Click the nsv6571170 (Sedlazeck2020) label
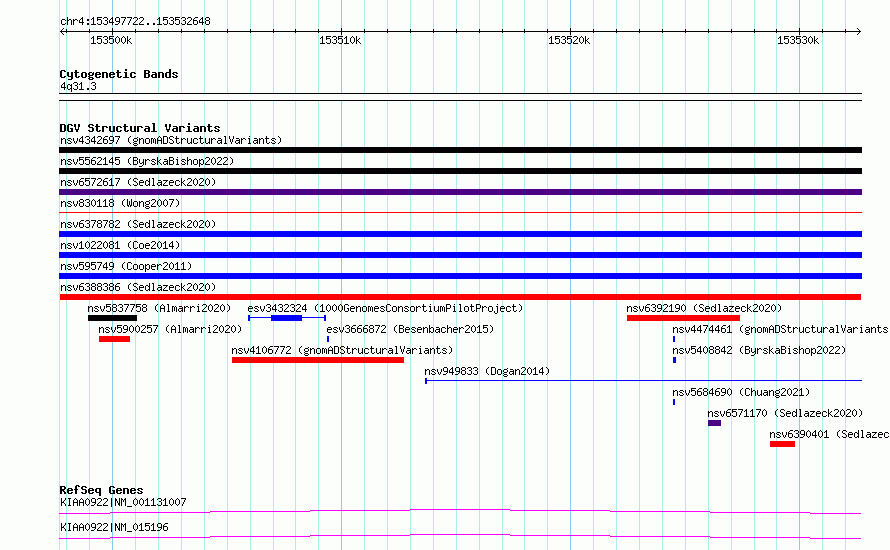Image resolution: width=890 pixels, height=550 pixels. click(785, 413)
